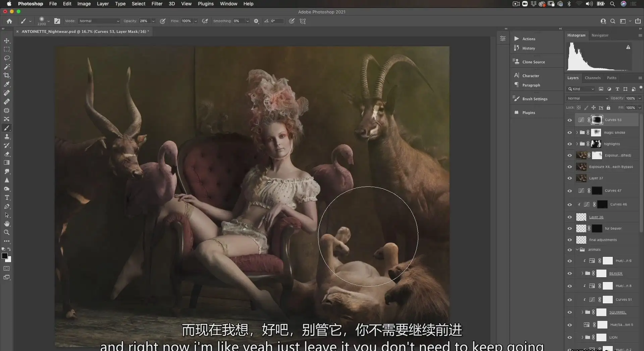Toggle symmetry paint butterfly icon

pos(303,21)
